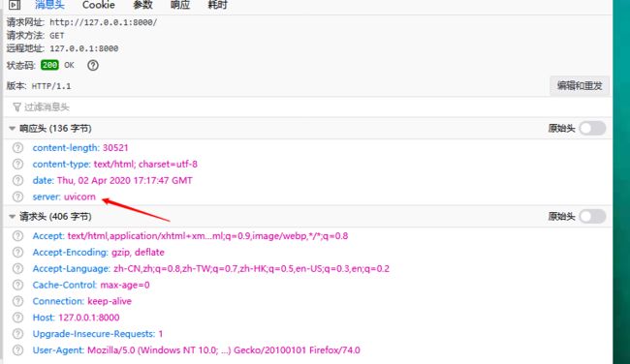630x364 pixels.
Task: Click the green 200 status badge
Action: tap(49, 65)
